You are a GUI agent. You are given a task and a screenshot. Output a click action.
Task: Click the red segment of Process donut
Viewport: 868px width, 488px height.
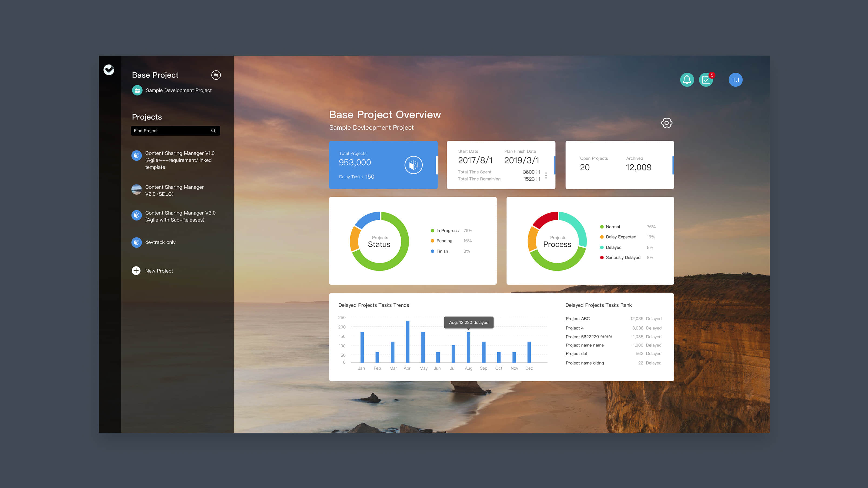(545, 219)
